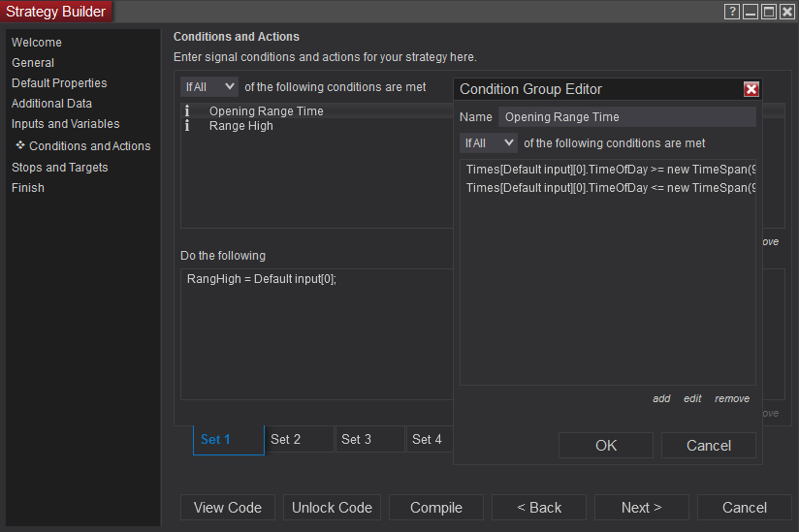This screenshot has width=799, height=532.
Task: Close the Condition Group Editor dialog
Action: (751, 89)
